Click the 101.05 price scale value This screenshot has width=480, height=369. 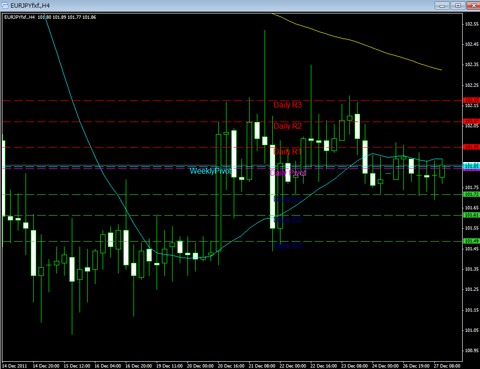click(472, 330)
